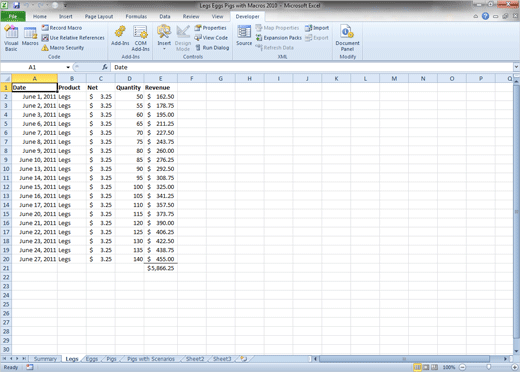Click Map Properties
Image resolution: width=520 pixels, height=372 pixels.
[x=277, y=28]
